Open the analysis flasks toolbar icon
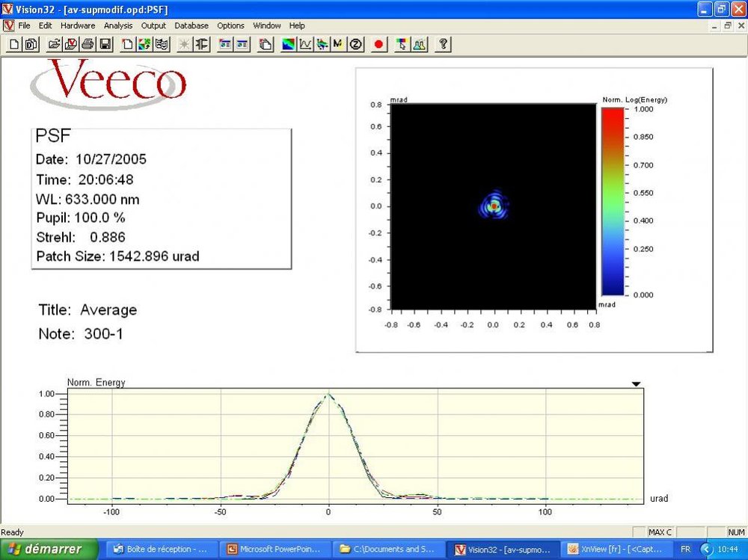Viewport: 748px width, 560px height. click(419, 44)
